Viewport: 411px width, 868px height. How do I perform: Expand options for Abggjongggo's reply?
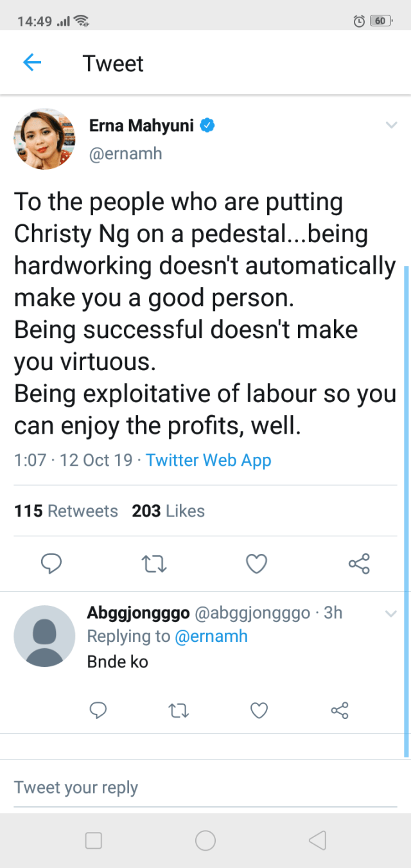391,614
